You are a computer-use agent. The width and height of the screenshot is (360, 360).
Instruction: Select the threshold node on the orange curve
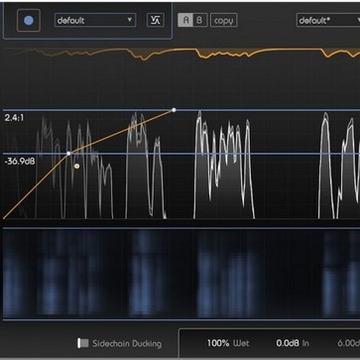pos(69,153)
